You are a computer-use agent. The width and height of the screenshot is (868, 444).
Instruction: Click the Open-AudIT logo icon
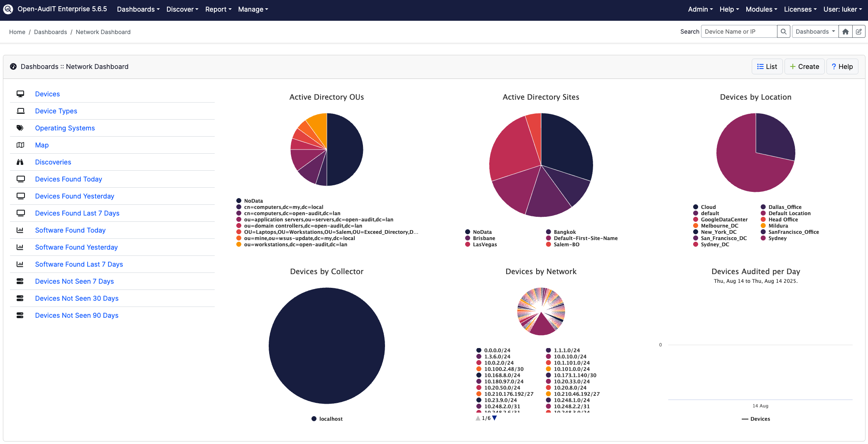(x=8, y=9)
